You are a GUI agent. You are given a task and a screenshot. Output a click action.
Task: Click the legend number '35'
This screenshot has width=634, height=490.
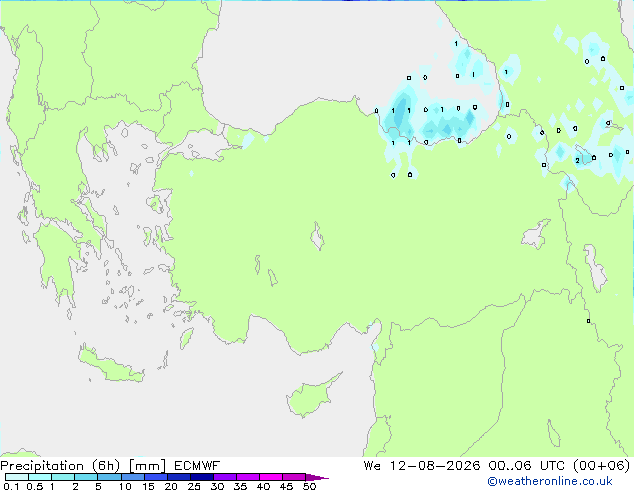(240, 486)
